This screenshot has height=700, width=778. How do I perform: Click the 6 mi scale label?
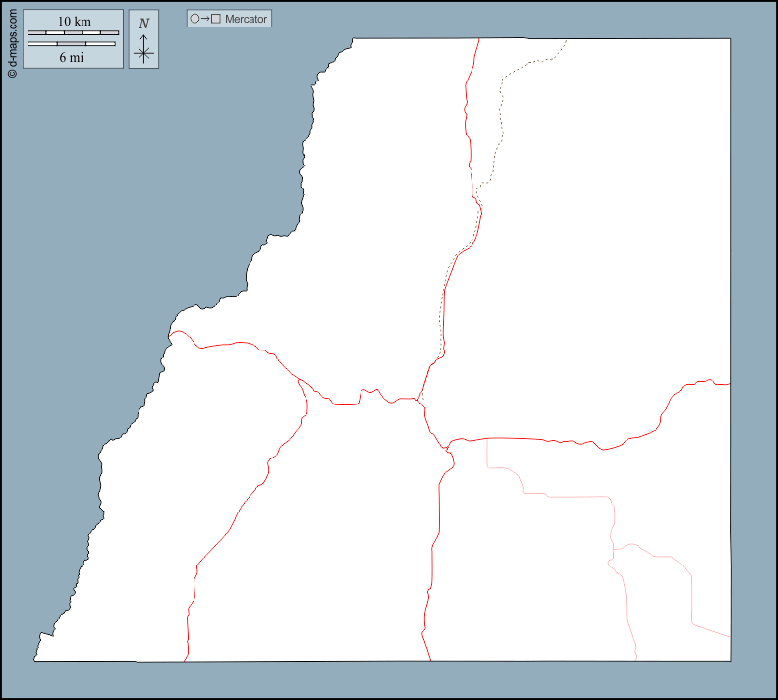(70, 57)
